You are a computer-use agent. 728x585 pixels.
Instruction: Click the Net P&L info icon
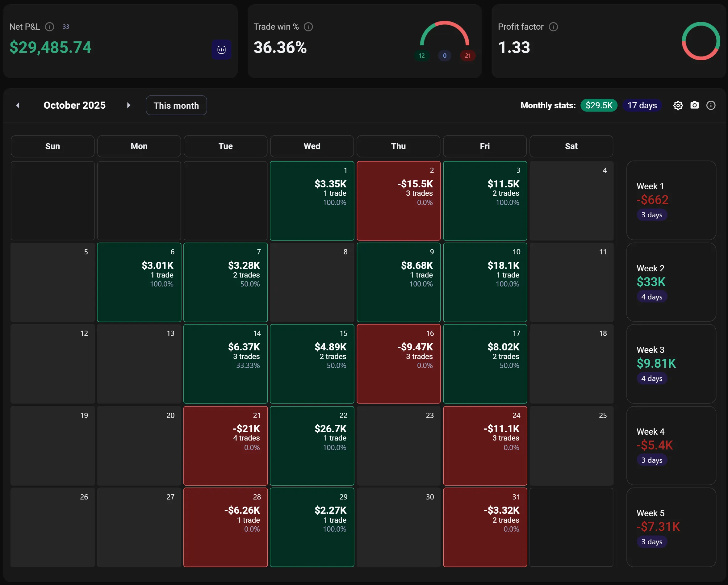[50, 27]
